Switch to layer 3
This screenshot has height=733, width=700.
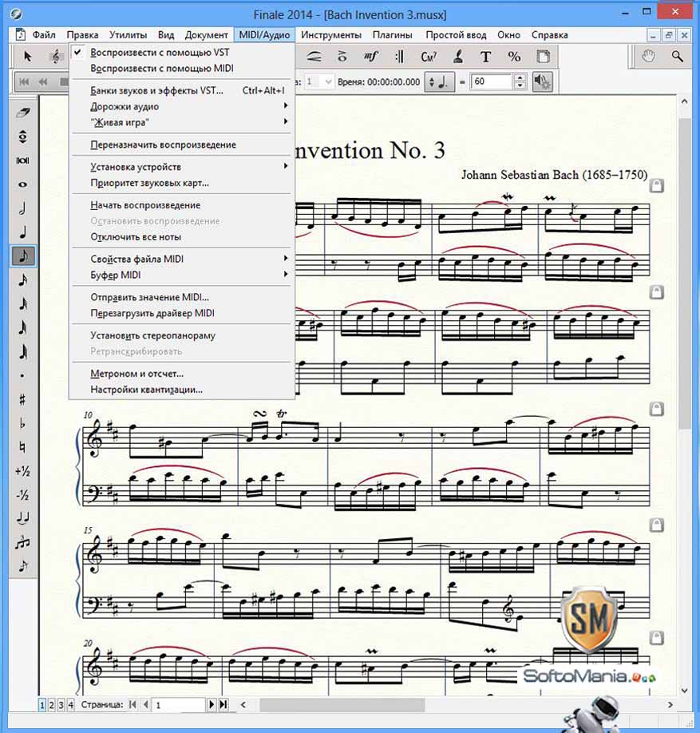[x=61, y=705]
